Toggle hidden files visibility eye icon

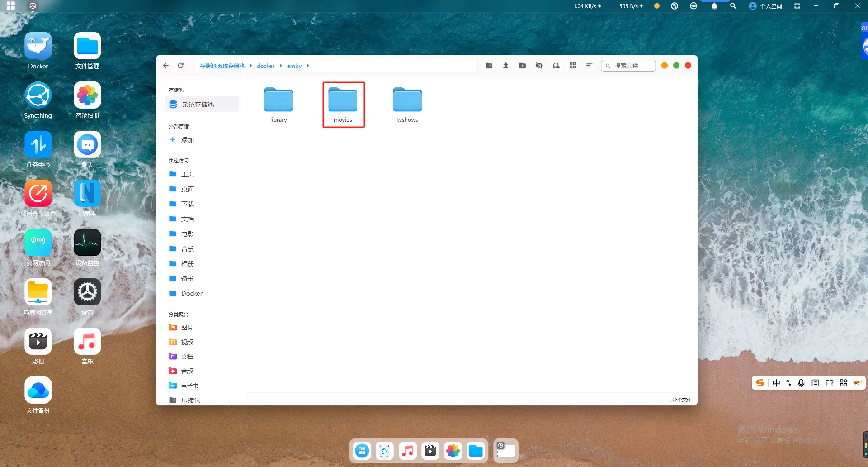click(539, 66)
